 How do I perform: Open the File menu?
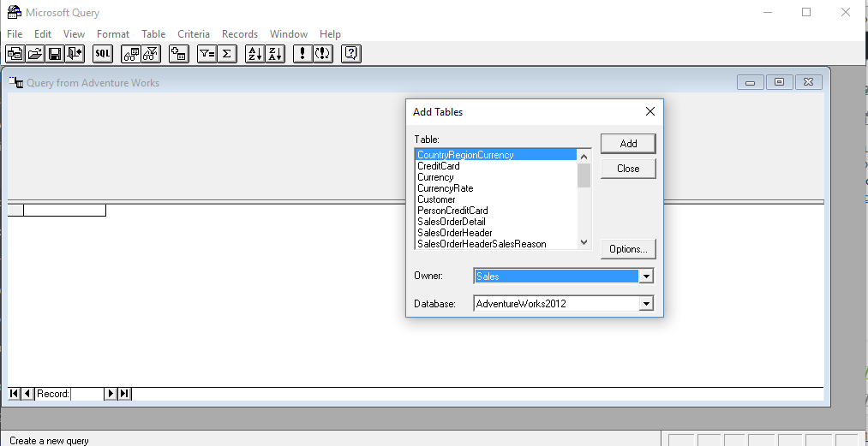15,33
